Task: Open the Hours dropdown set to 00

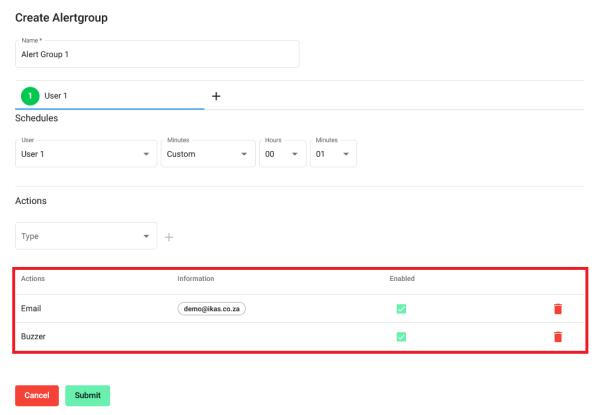Action: point(283,154)
